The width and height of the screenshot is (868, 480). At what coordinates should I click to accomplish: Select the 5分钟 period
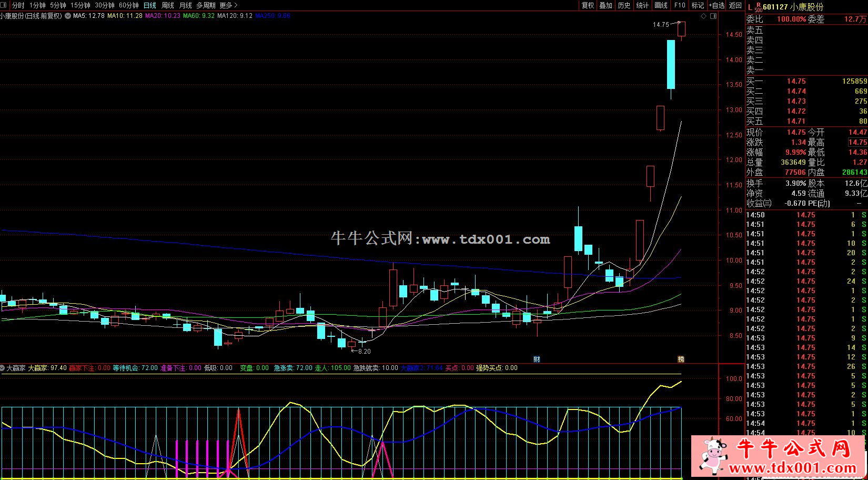(58, 5)
